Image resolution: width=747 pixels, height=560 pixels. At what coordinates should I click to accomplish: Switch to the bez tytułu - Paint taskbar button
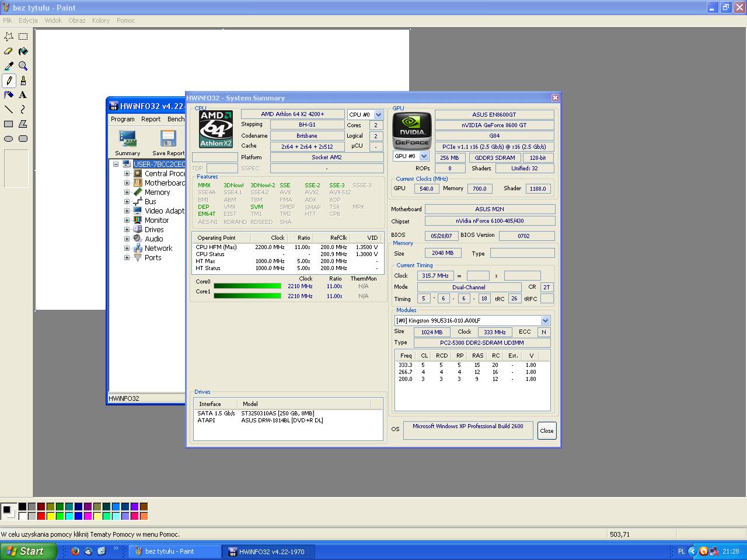pyautogui.click(x=174, y=551)
